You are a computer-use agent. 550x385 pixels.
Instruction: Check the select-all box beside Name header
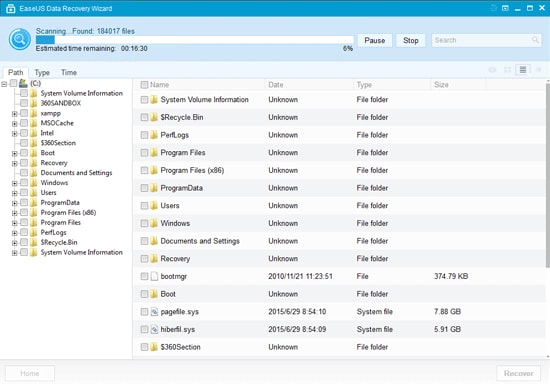point(144,85)
